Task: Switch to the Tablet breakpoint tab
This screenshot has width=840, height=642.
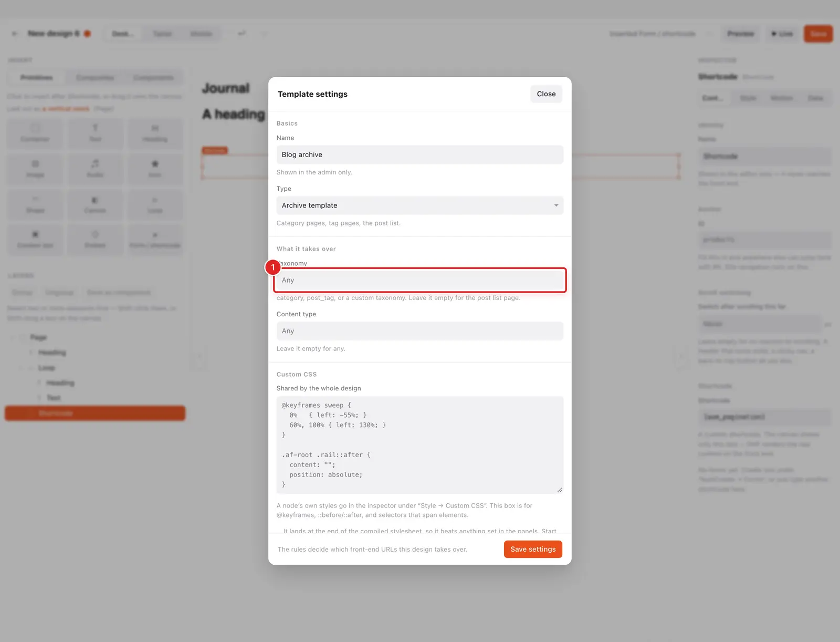Action: [162, 34]
